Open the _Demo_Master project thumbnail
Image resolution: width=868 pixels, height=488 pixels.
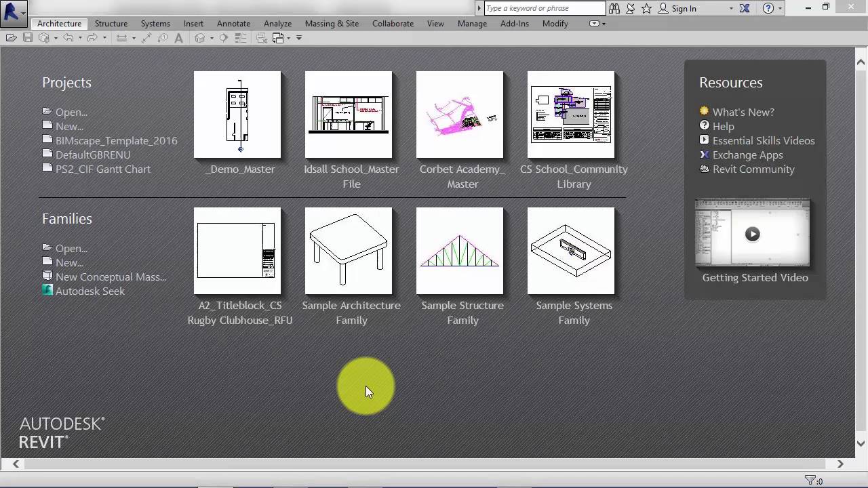(237, 115)
